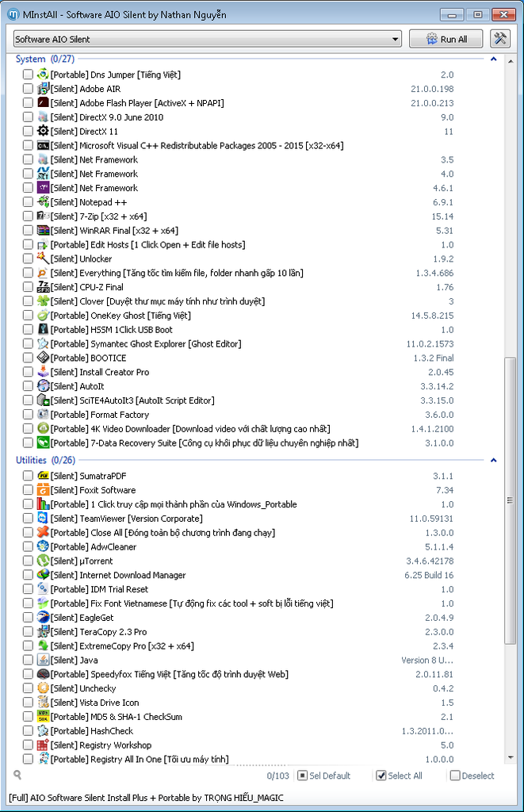Click the Format Factory icon
524x812 pixels.
43,414
